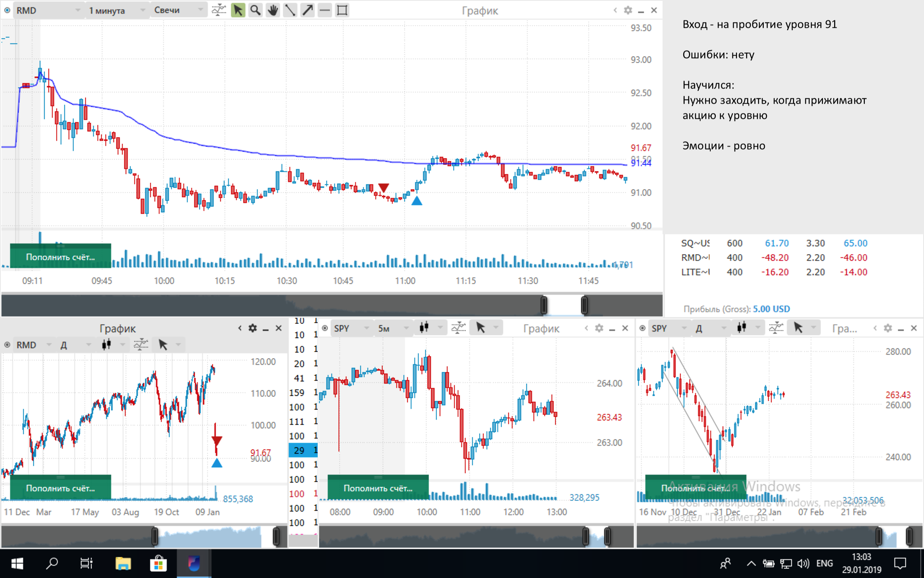This screenshot has width=924, height=578.
Task: Choose the trend line drawing tool
Action: [290, 10]
